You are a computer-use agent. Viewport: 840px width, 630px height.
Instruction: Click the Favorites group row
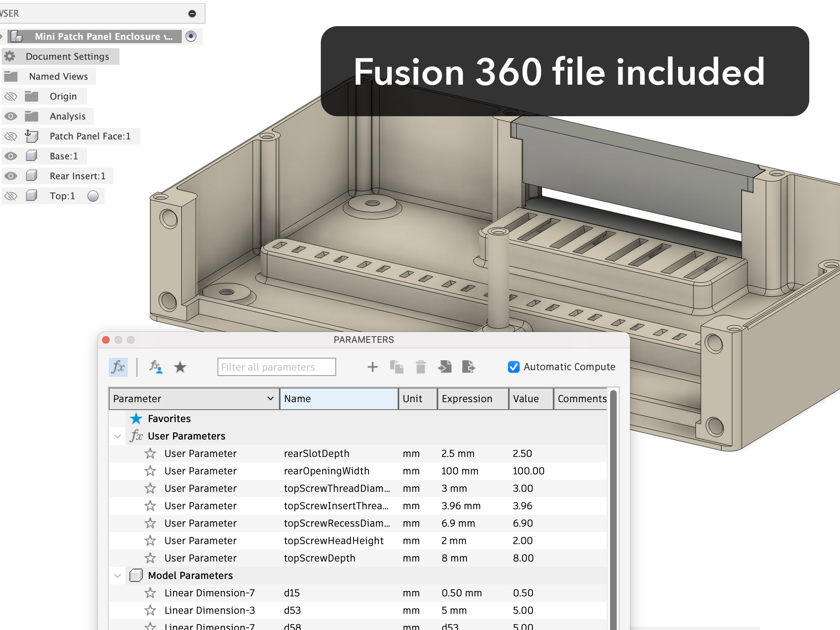coord(358,418)
